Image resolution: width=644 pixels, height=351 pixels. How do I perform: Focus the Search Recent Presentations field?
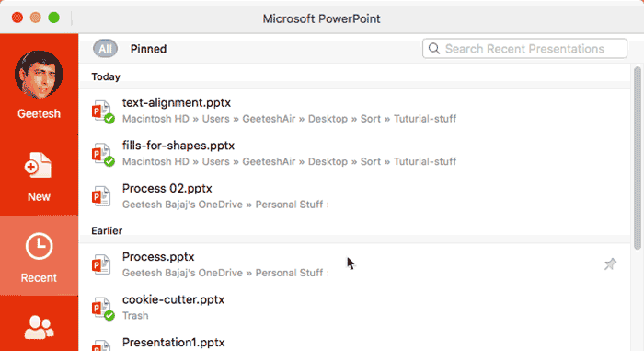tap(524, 49)
